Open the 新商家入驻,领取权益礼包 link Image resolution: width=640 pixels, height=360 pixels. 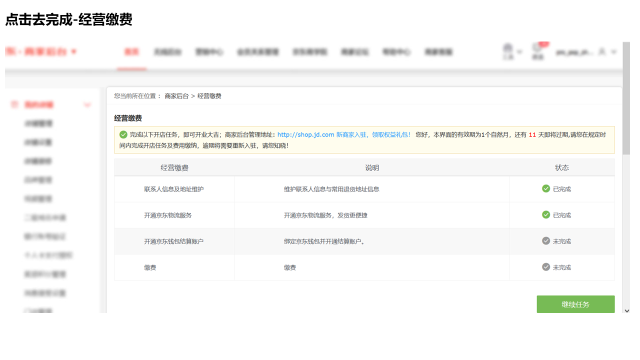point(373,135)
